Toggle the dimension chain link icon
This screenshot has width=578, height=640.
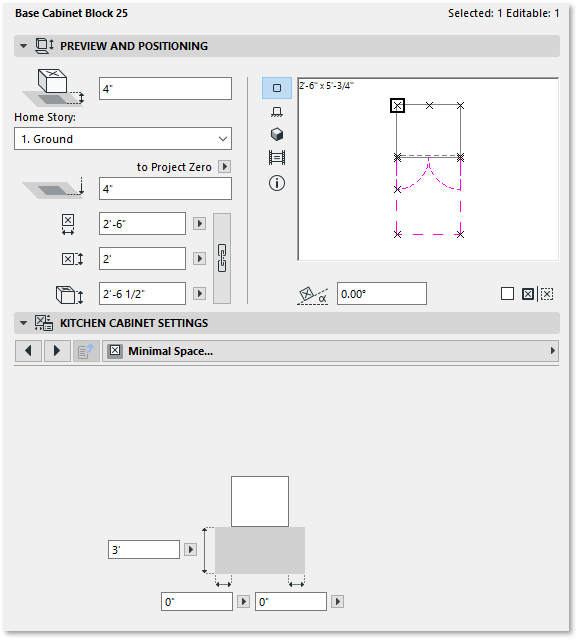222,258
